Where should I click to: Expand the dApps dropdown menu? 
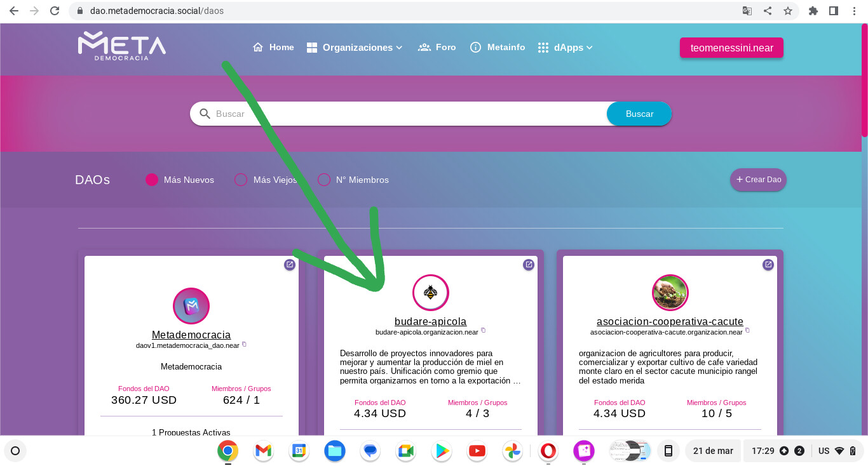pyautogui.click(x=565, y=48)
